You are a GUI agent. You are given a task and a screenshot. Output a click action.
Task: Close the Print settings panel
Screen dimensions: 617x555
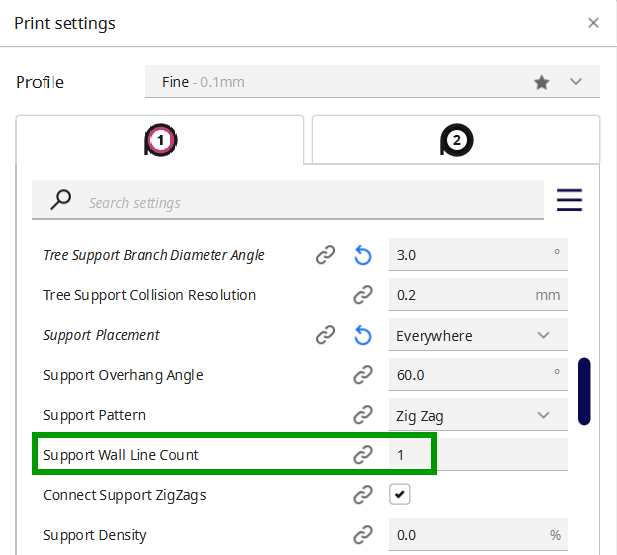click(593, 23)
